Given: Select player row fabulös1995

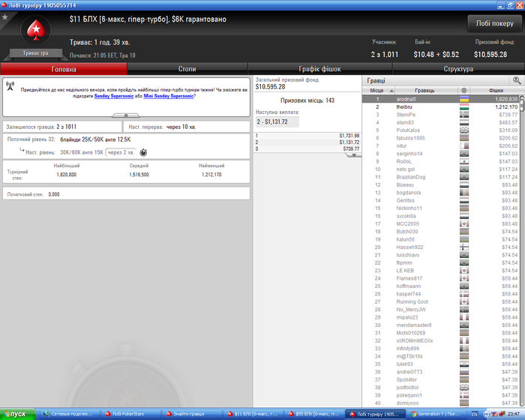Looking at the screenshot, I should coord(441,138).
